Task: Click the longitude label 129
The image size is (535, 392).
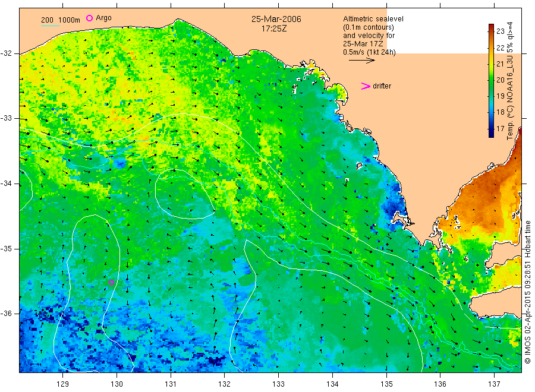Action: coord(63,384)
